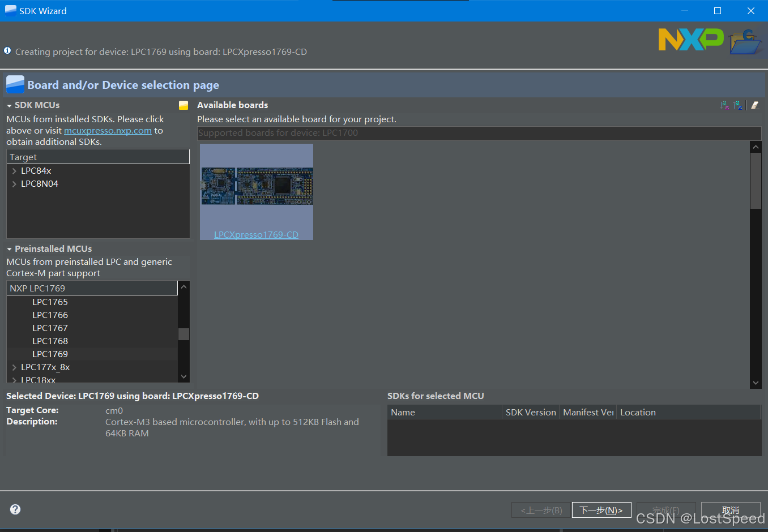
Task: Select LPC1765 in preinstalled MCUs
Action: pyautogui.click(x=50, y=302)
